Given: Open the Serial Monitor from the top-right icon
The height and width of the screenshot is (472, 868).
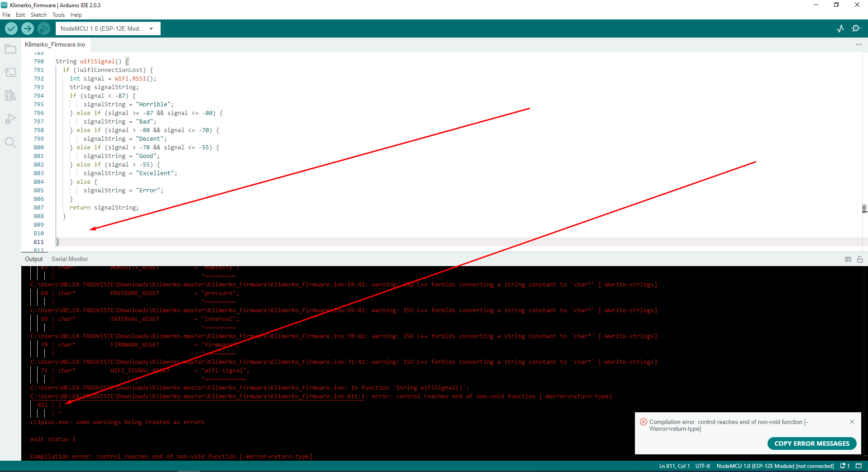Looking at the screenshot, I should pyautogui.click(x=857, y=28).
